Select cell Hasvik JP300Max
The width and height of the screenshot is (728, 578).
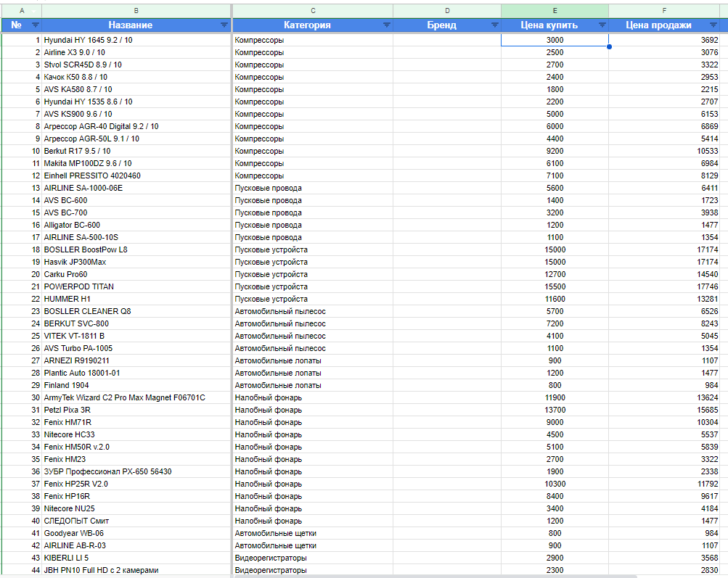click(x=136, y=262)
